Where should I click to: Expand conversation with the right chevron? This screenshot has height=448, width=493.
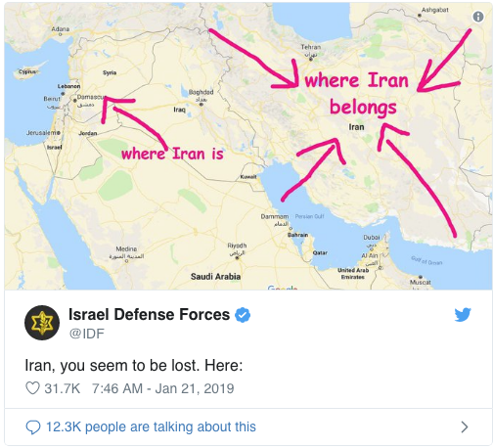pyautogui.click(x=465, y=426)
